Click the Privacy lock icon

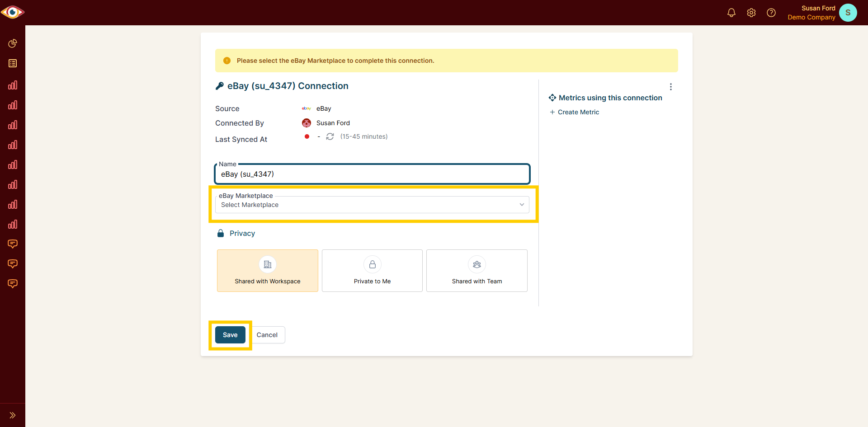pyautogui.click(x=221, y=233)
